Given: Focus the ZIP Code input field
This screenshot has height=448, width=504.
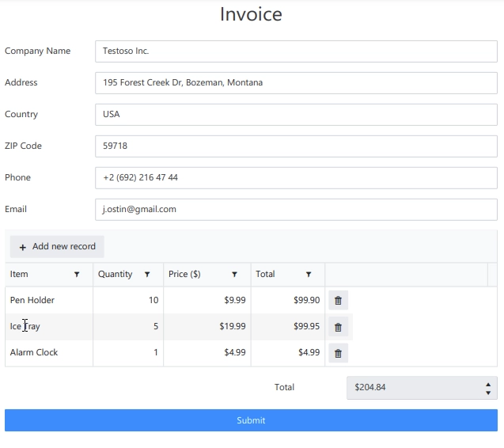Looking at the screenshot, I should pos(297,146).
